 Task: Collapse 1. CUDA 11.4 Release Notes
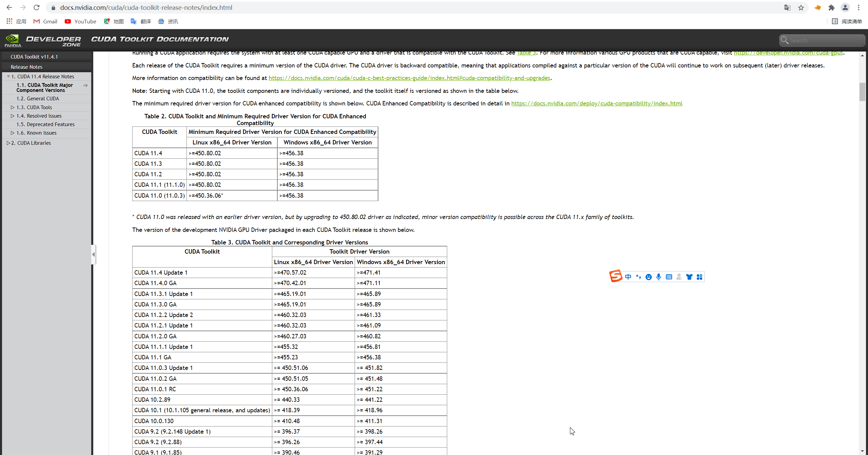click(x=8, y=77)
